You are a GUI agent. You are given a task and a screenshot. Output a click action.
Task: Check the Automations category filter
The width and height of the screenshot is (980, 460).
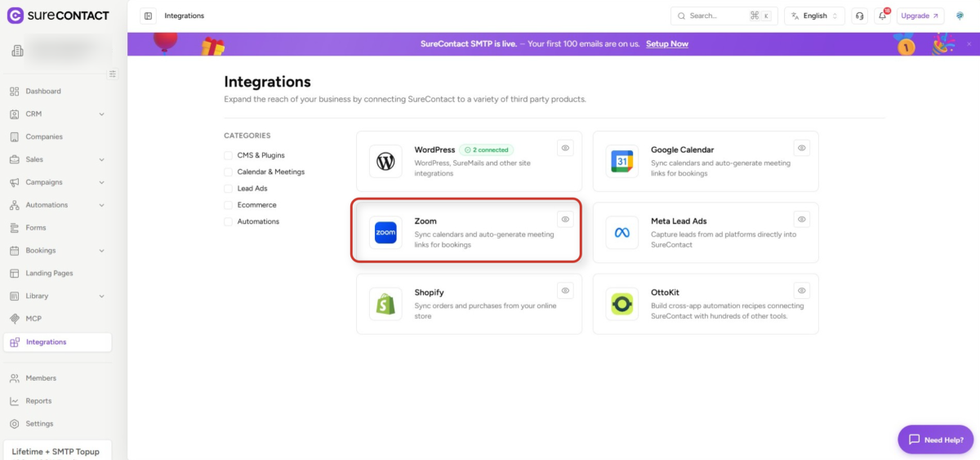pyautogui.click(x=229, y=221)
